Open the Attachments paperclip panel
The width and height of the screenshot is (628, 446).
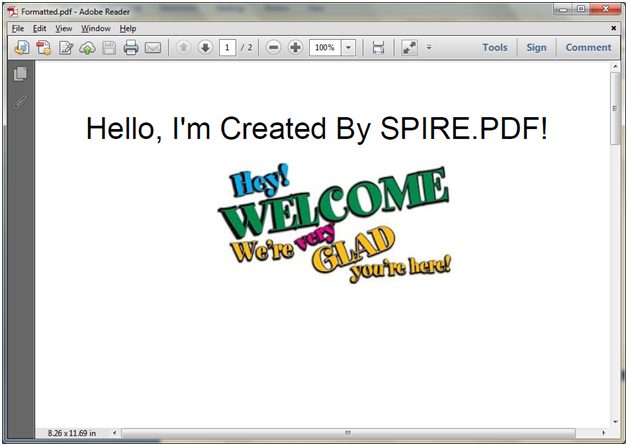[x=20, y=100]
